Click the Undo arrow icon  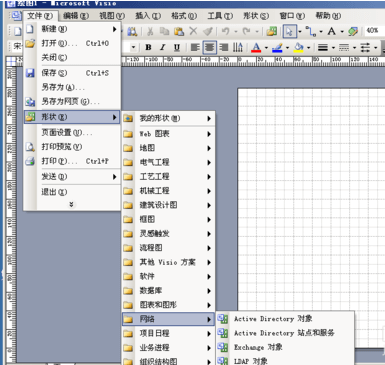tap(226, 31)
